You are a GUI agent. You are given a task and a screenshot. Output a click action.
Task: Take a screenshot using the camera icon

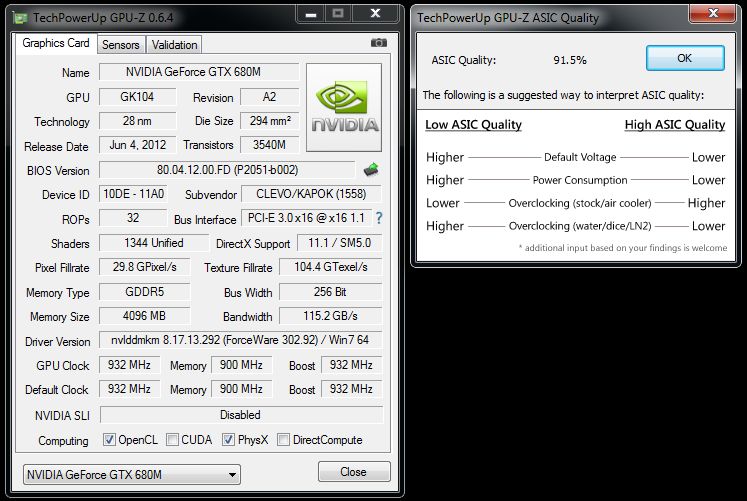379,43
